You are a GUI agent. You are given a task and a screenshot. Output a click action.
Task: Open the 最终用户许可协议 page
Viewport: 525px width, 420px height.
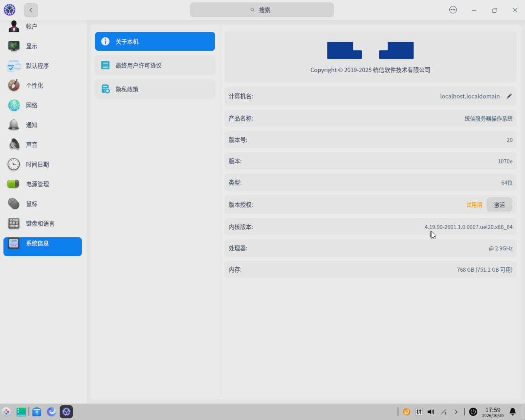155,65
